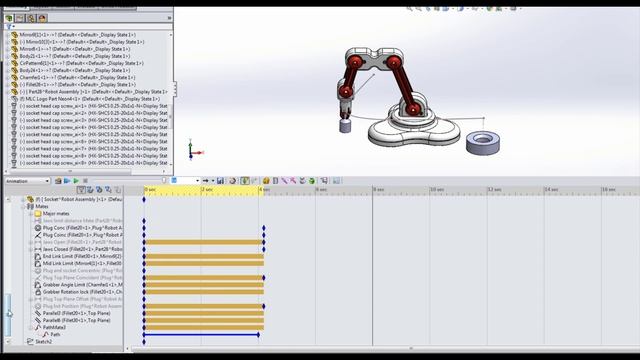Collapse the PathMate3 node

[x=31, y=327]
